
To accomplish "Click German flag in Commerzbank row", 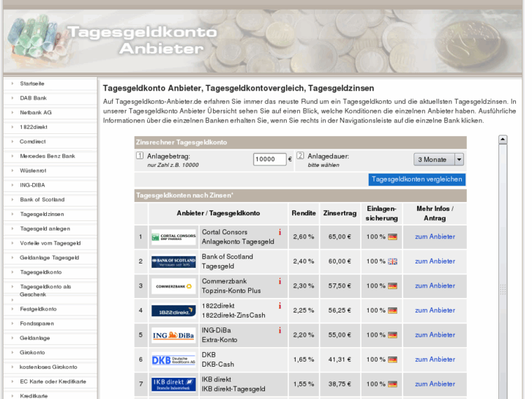I will 392,286.
